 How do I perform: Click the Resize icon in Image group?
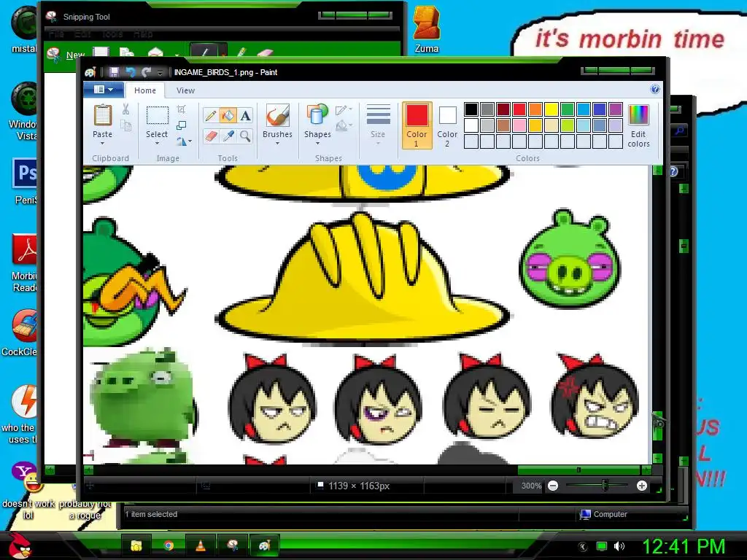tap(182, 125)
